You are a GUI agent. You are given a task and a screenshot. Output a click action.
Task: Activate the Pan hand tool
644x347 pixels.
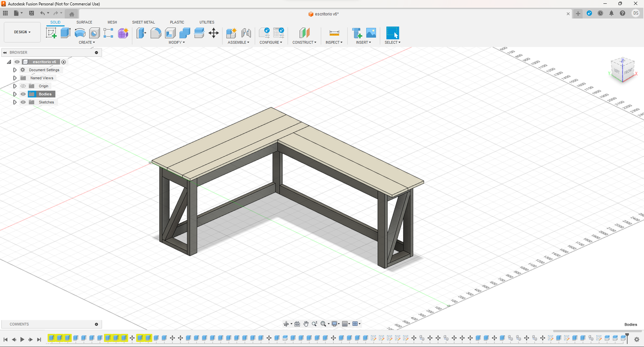click(x=306, y=324)
